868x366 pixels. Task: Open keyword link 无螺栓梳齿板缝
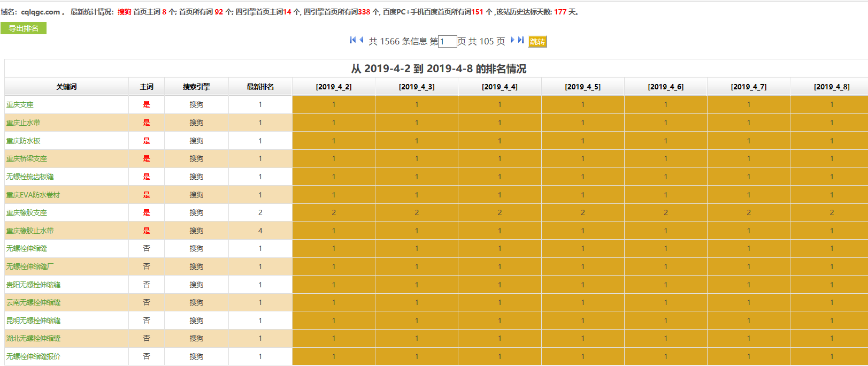pyautogui.click(x=30, y=177)
